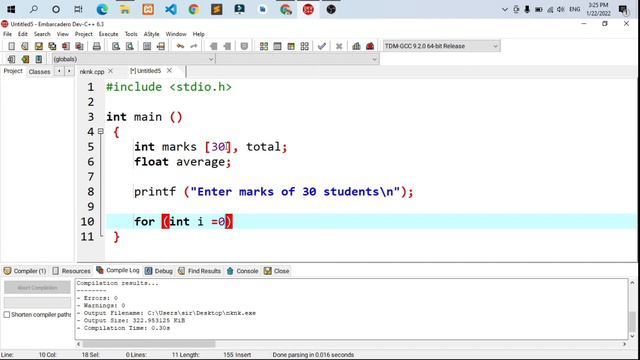Switch to the Classes side tab
640x360 pixels.
[x=39, y=72]
